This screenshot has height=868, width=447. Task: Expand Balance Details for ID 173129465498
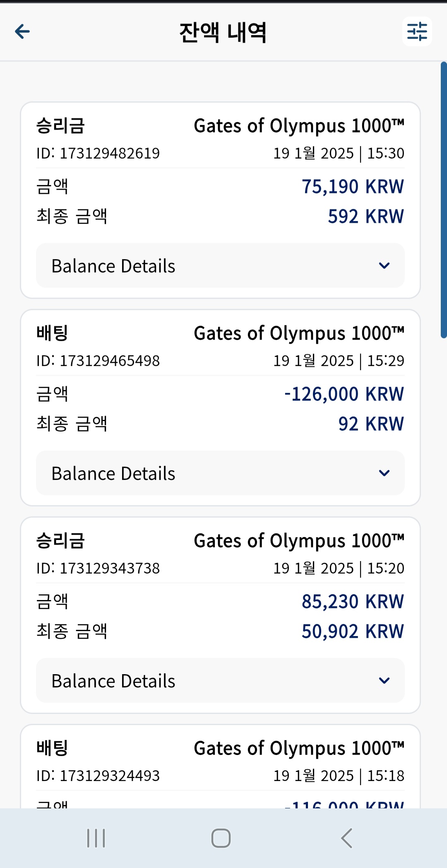point(220,473)
